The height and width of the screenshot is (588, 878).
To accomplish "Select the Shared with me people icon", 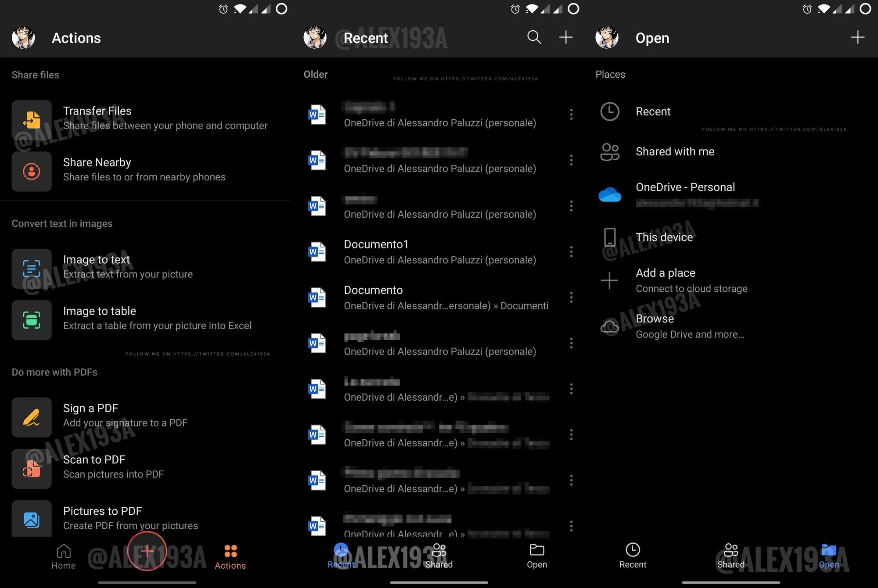I will coord(610,152).
